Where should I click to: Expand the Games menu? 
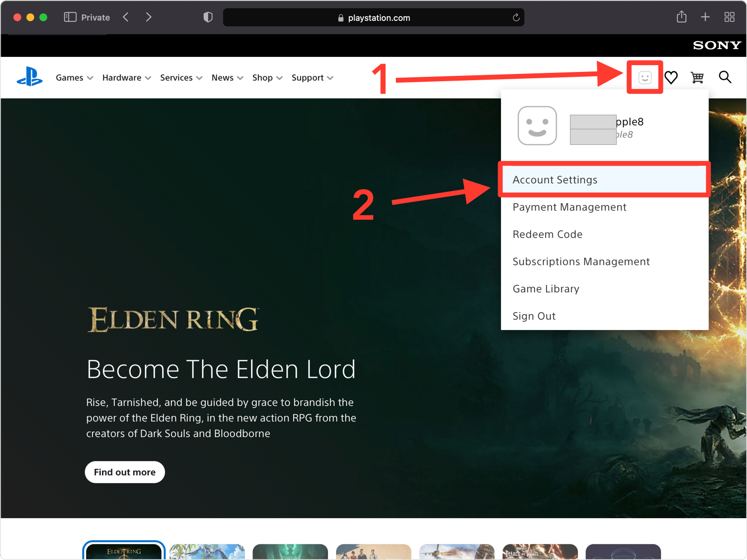point(74,78)
